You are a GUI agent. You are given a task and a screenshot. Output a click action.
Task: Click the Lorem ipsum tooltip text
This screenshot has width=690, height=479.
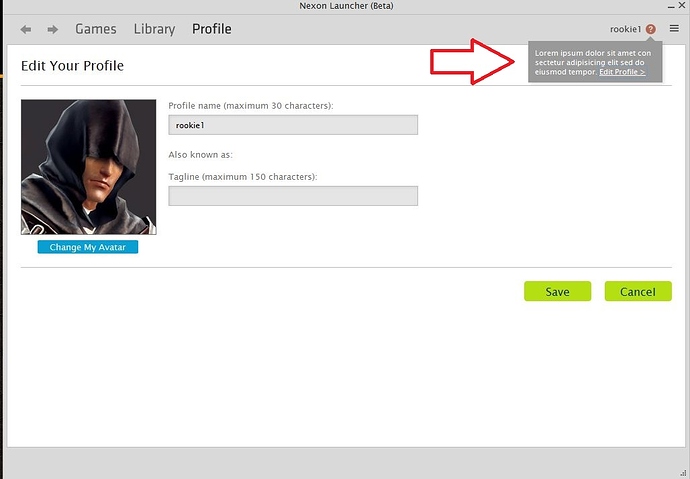coord(592,62)
